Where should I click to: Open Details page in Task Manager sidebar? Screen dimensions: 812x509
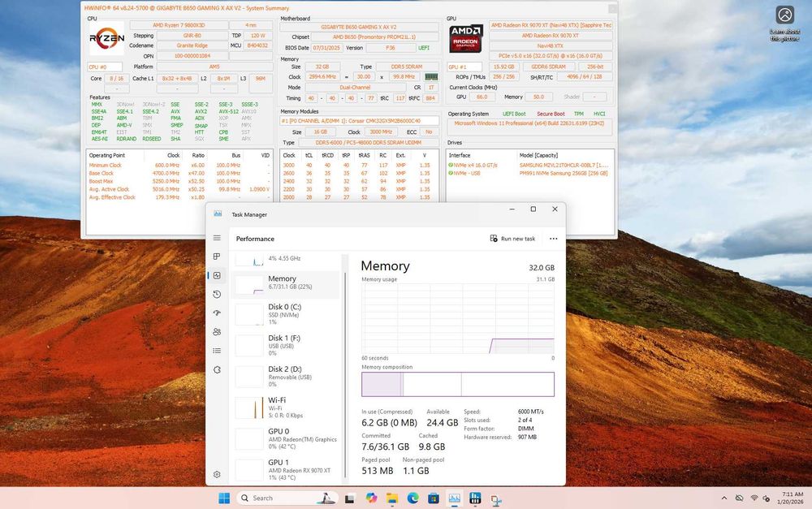[217, 351]
